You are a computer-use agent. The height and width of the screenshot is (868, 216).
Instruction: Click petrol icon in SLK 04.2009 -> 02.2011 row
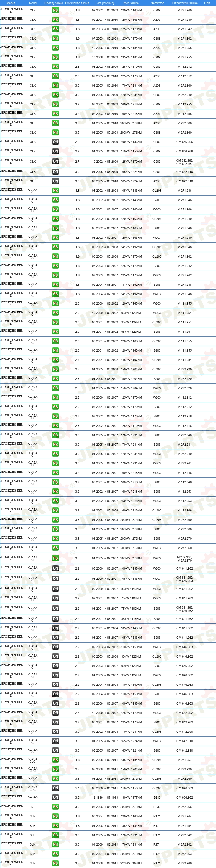click(x=56, y=844)
